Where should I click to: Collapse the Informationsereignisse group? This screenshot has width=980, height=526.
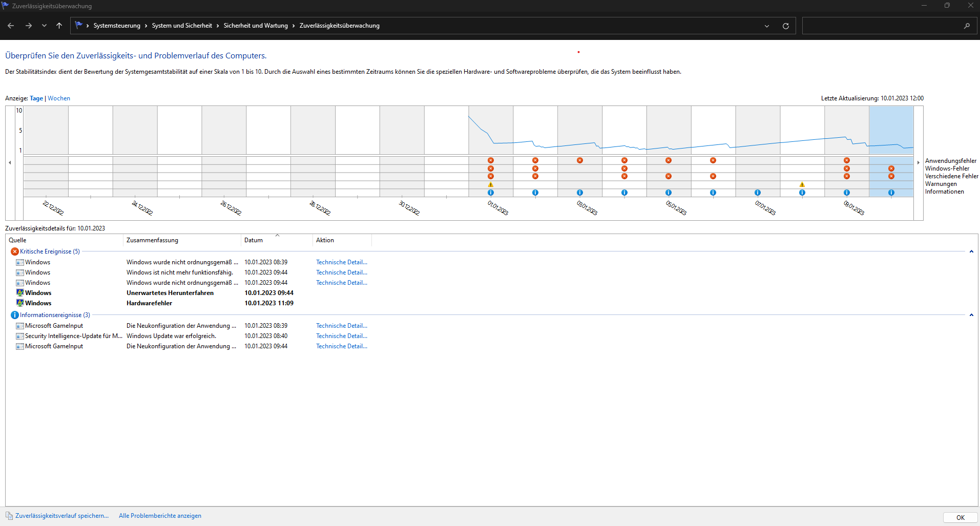tap(971, 315)
